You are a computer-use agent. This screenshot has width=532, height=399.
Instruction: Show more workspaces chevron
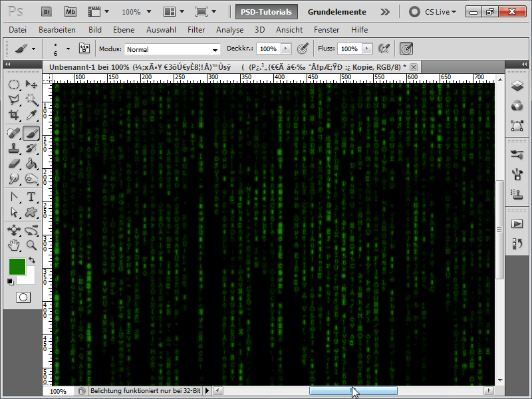(x=385, y=12)
